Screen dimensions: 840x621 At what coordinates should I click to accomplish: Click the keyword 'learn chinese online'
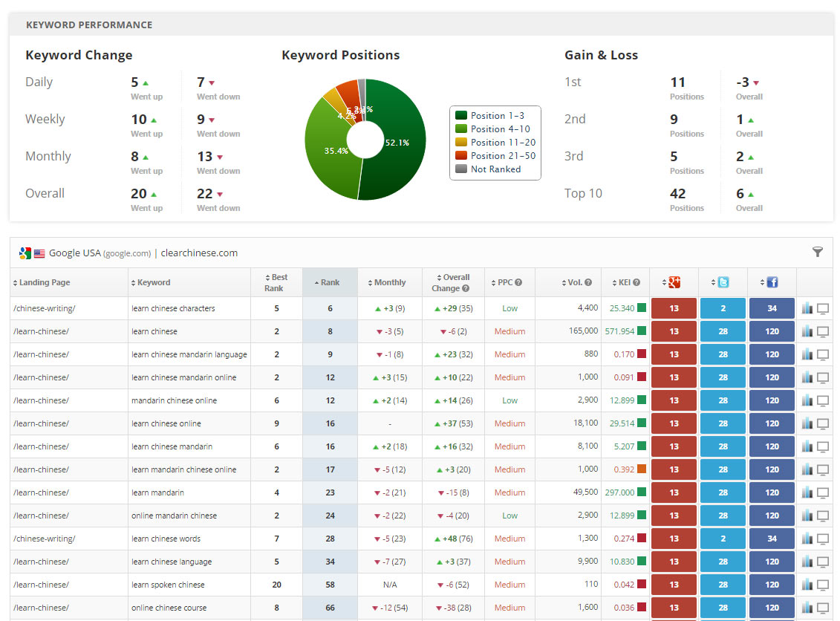tap(166, 423)
